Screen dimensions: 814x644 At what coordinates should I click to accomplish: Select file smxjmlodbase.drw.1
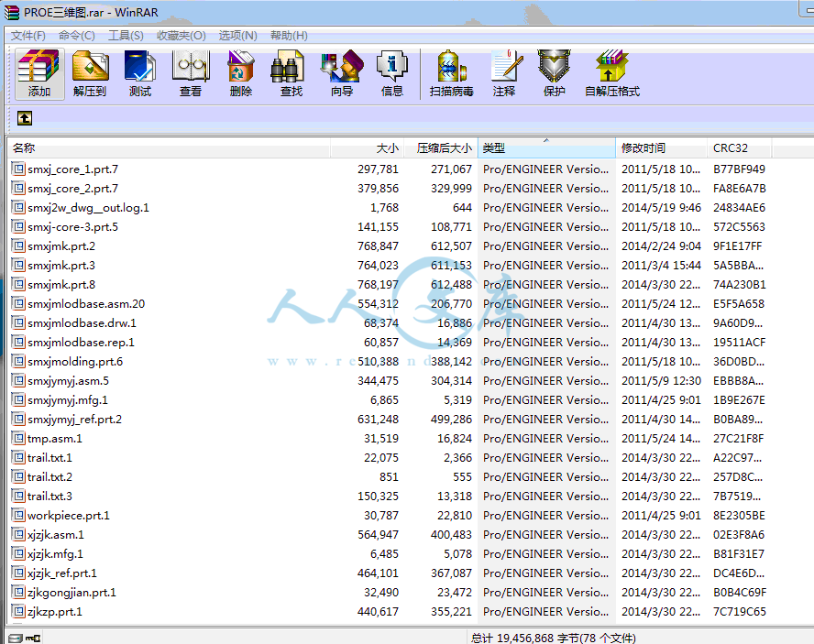click(82, 322)
